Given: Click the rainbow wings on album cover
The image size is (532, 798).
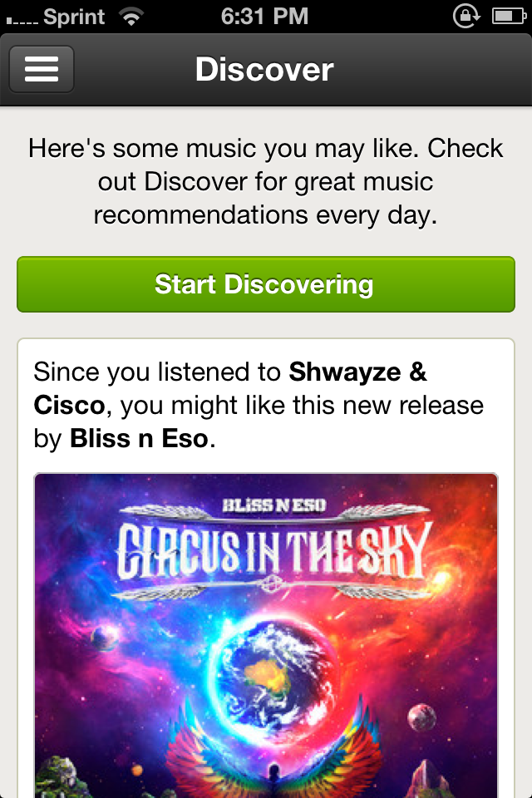Looking at the screenshot, I should point(275,753).
